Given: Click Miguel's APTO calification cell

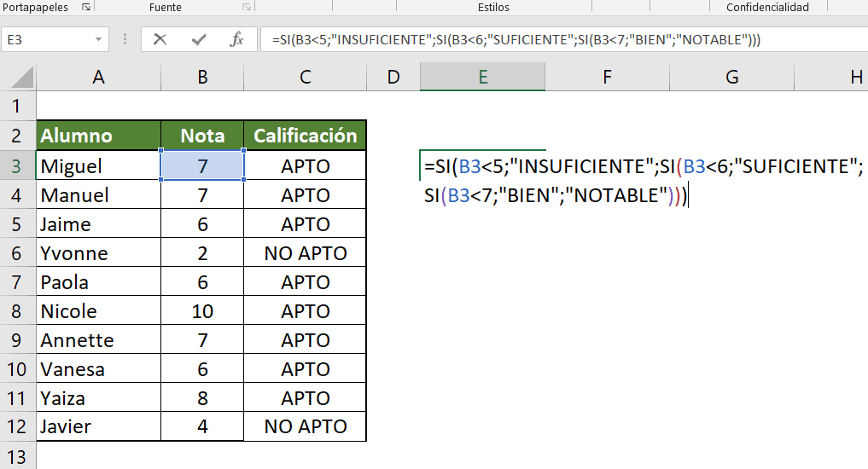Looking at the screenshot, I should pyautogui.click(x=305, y=165).
